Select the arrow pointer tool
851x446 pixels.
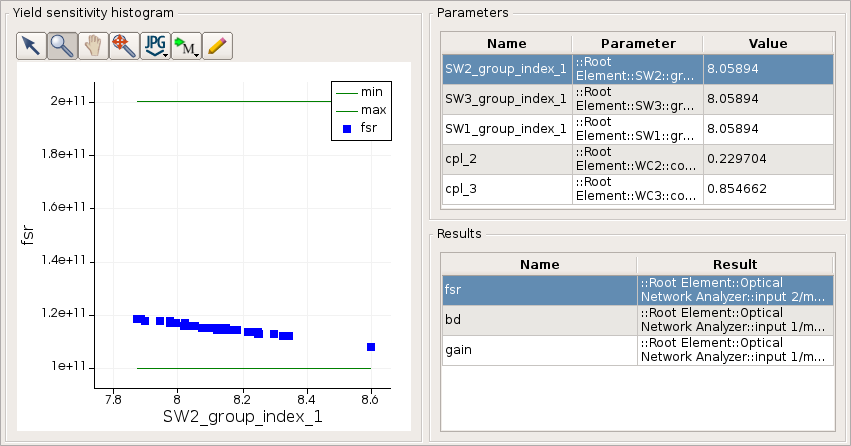click(31, 46)
